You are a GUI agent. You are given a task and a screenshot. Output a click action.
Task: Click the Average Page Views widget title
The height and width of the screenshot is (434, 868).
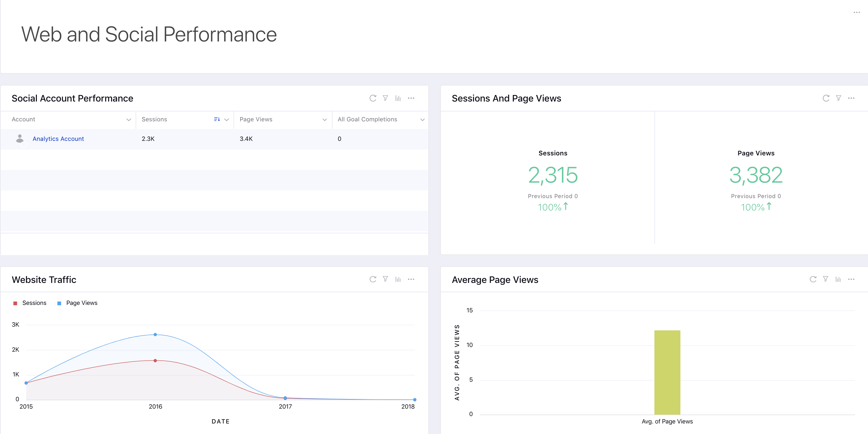click(x=495, y=279)
